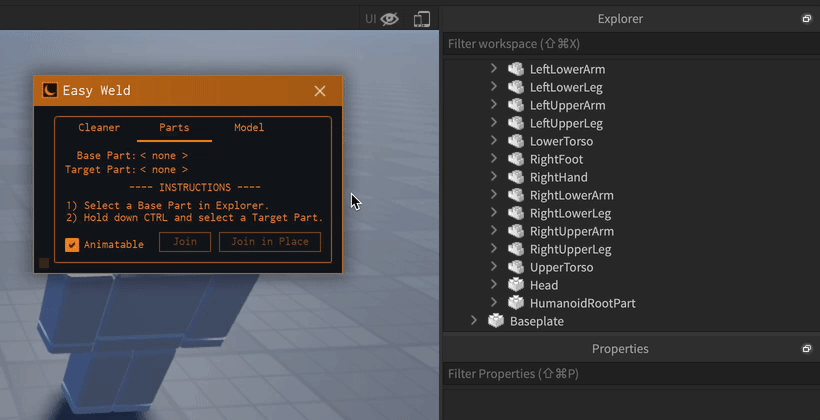Expand the RightHand tree node
This screenshot has width=820, height=420.
(x=493, y=177)
